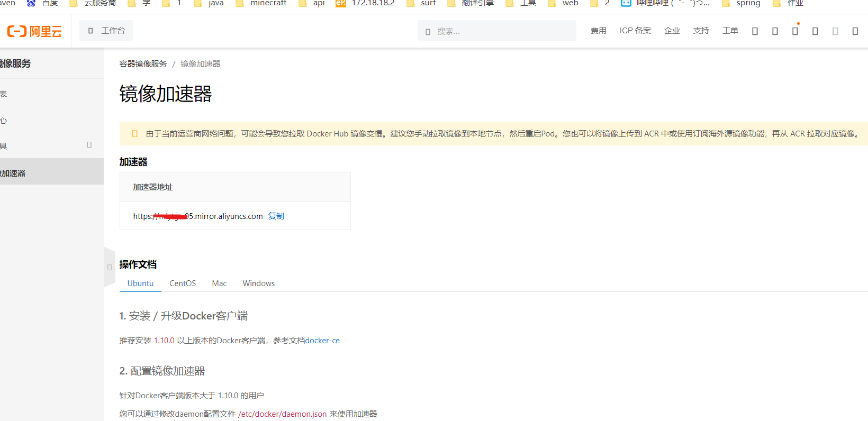Open the 百度 bookmark
Viewport: 868px width, 421px height.
click(42, 3)
